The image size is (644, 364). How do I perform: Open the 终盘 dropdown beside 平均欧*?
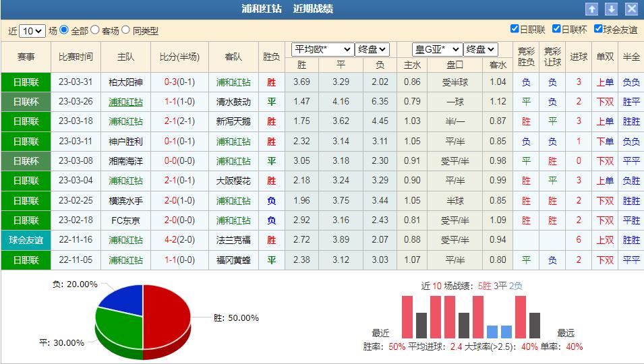372,50
